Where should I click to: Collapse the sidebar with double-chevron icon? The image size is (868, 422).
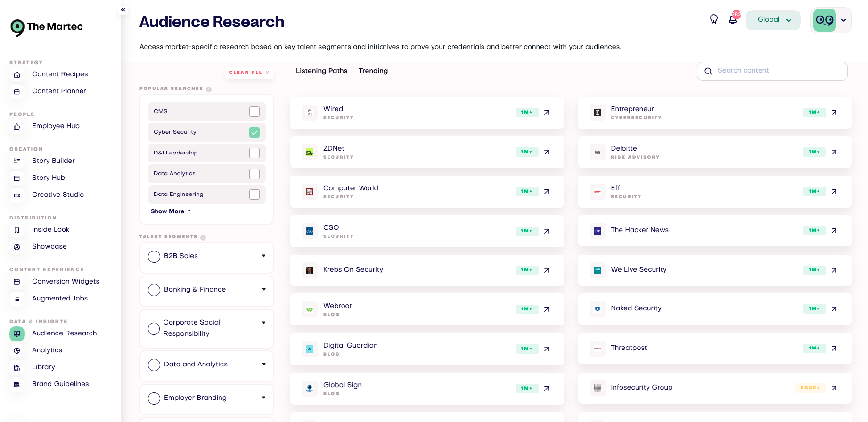pyautogui.click(x=123, y=10)
